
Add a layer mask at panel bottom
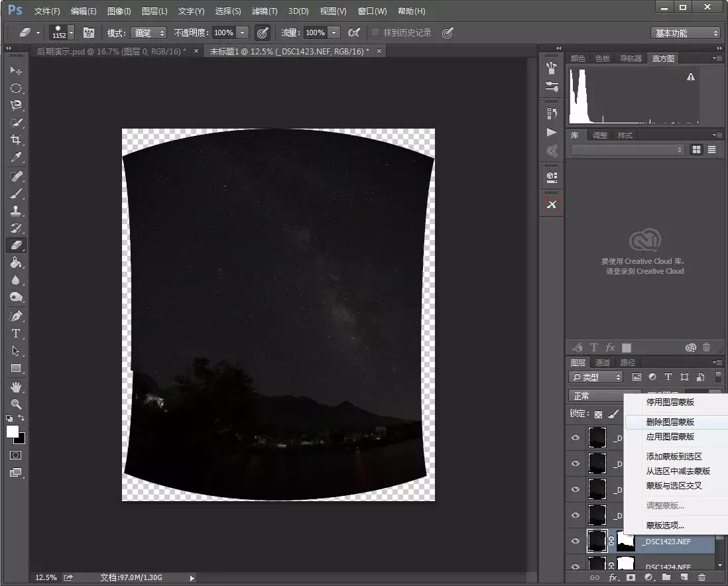[x=631, y=577]
